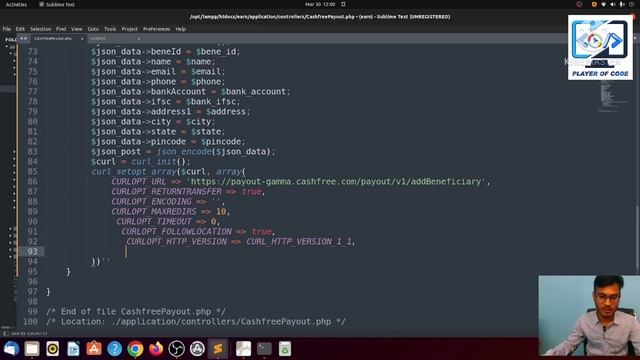Image resolution: width=640 pixels, height=360 pixels.
Task: Click line number 73 in the gutter
Action: coord(32,51)
